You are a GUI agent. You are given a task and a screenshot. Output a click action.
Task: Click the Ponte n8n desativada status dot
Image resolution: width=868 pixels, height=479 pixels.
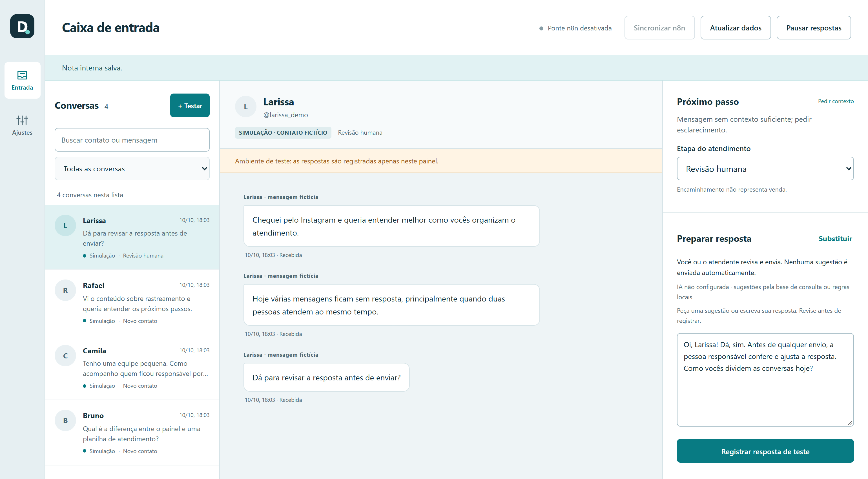coord(541,28)
